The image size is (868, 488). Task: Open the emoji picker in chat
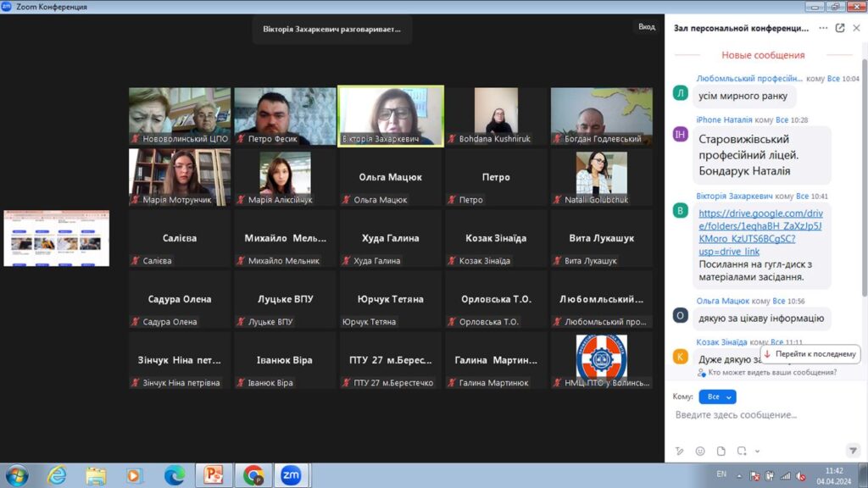pyautogui.click(x=700, y=451)
